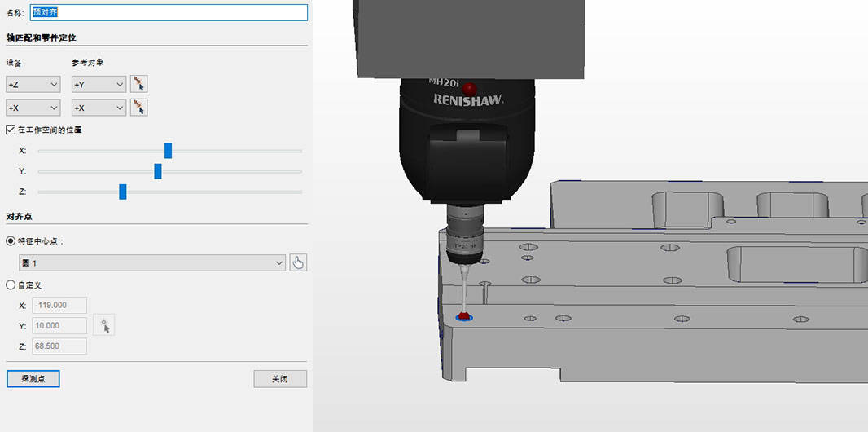Click the red LED on the probe head
The image size is (868, 432).
tap(469, 88)
